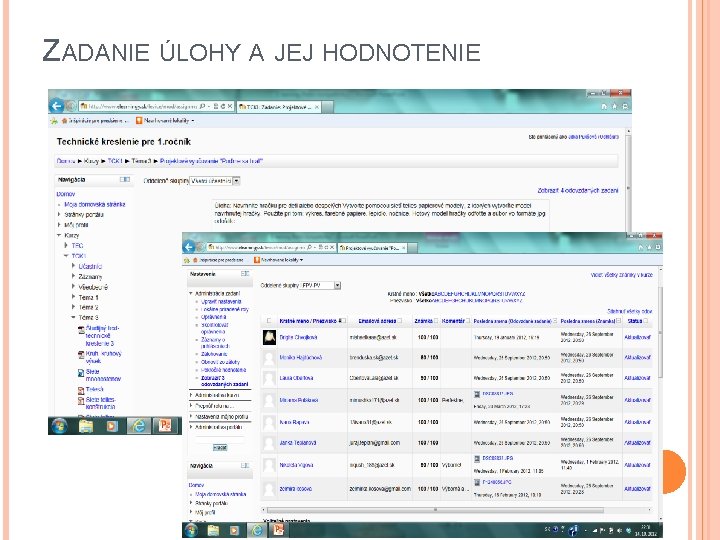Screen dimensions: 720x540
Task: Open the orange-icon bookmarks menu in the front window
Action: click(279, 260)
